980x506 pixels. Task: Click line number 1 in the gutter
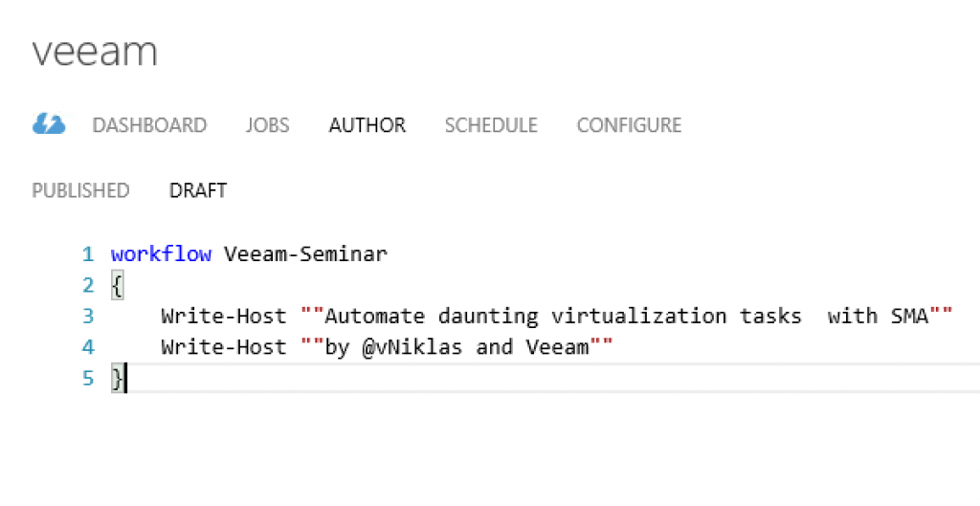coord(88,254)
